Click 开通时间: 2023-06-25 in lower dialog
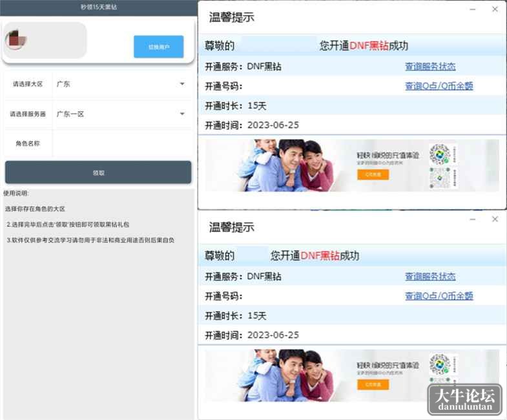Viewport: 507px width, 420px height. click(252, 335)
